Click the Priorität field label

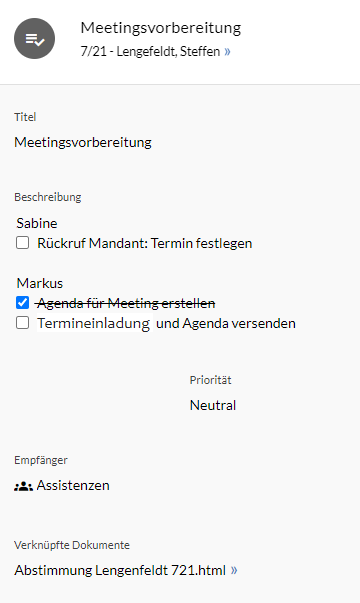tap(210, 380)
